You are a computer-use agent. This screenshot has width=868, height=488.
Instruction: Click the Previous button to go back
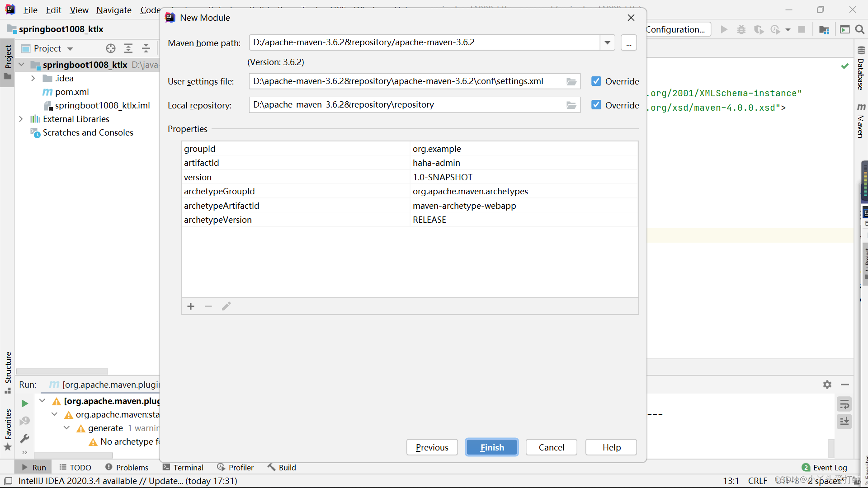pos(432,447)
